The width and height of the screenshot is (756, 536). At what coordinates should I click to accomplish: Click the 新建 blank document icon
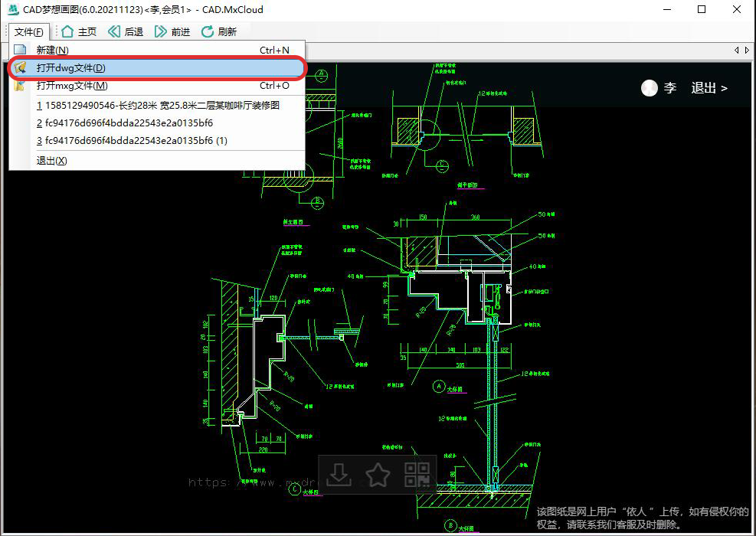(x=20, y=50)
